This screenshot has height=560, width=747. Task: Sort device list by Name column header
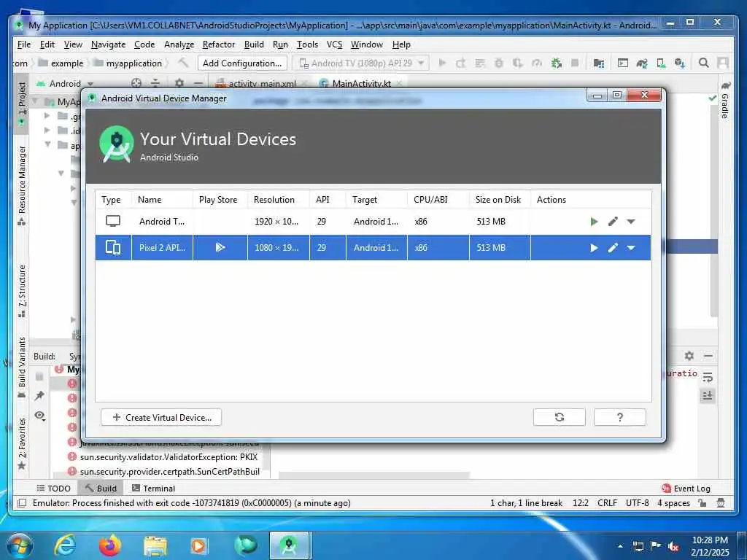(x=162, y=200)
